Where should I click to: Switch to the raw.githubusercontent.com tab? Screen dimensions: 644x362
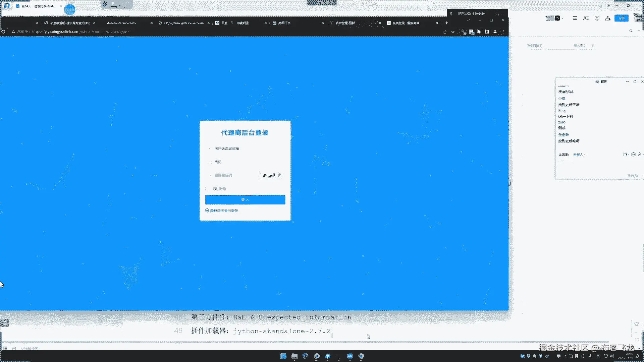click(183, 23)
